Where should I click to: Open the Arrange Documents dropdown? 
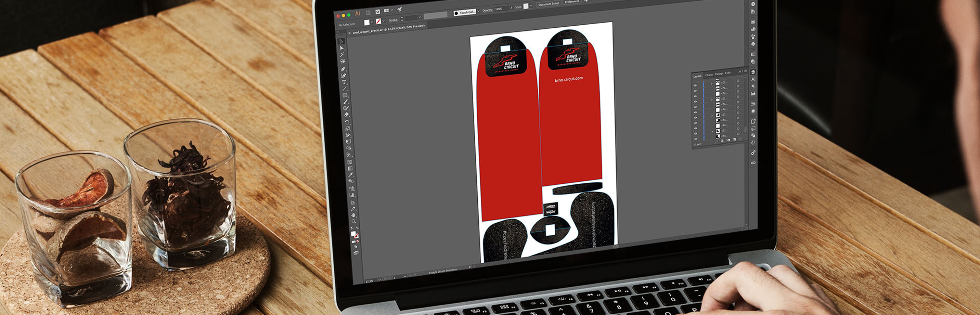(392, 10)
